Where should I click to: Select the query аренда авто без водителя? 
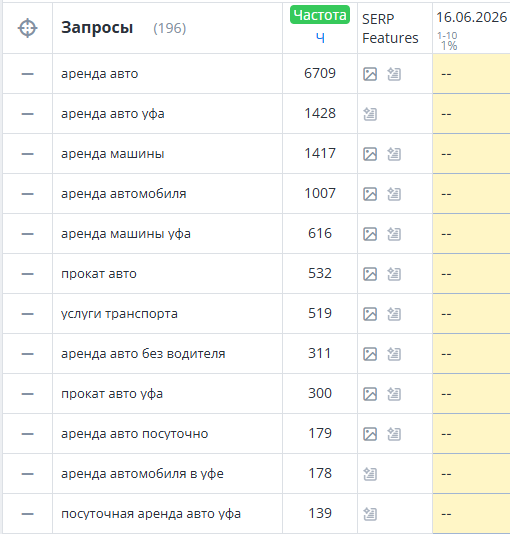[143, 354]
